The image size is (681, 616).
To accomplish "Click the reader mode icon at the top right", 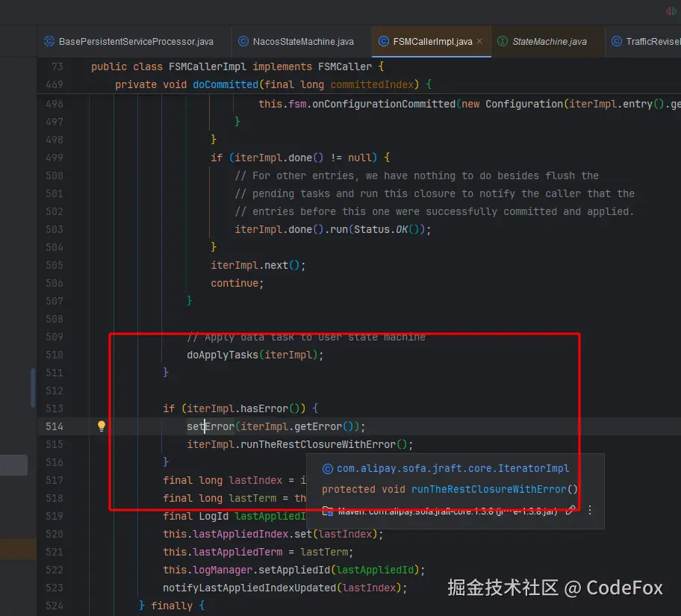I will pyautogui.click(x=671, y=11).
